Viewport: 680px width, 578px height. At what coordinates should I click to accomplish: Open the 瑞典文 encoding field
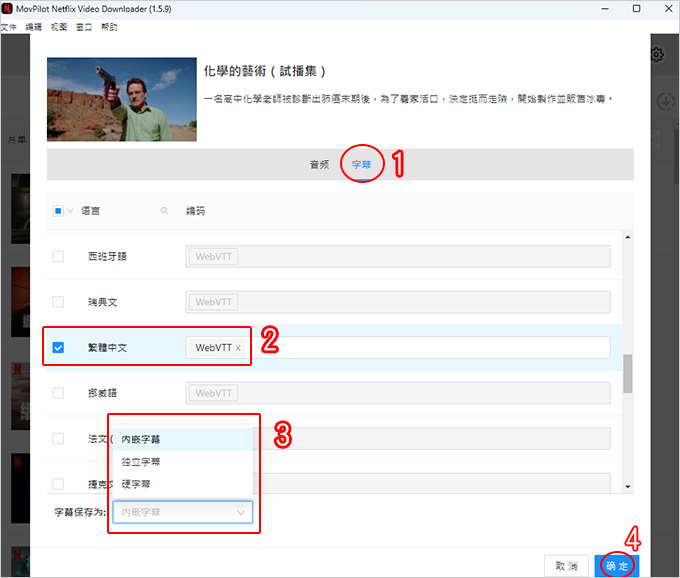[x=398, y=302]
